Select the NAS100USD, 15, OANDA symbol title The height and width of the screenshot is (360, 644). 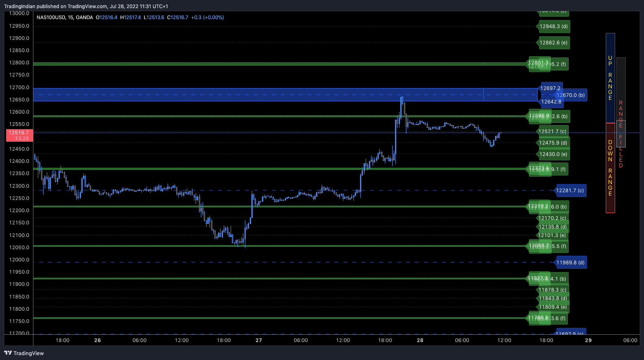(65, 18)
